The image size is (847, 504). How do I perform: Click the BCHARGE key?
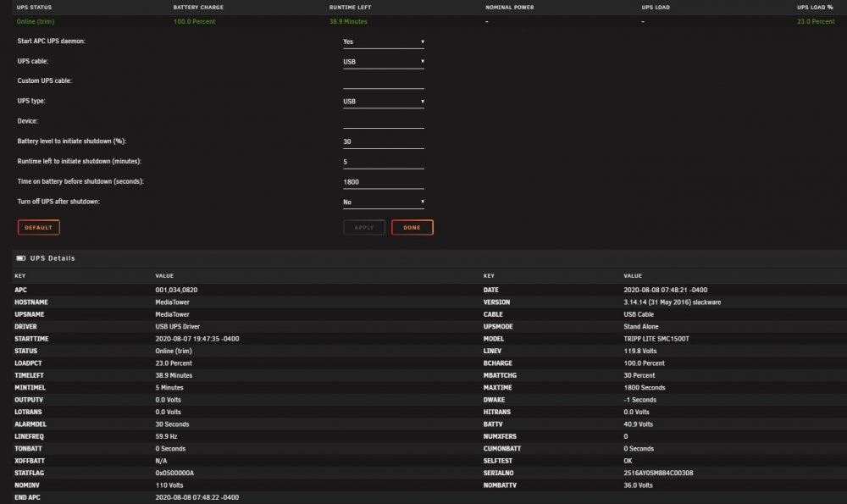pyautogui.click(x=497, y=363)
